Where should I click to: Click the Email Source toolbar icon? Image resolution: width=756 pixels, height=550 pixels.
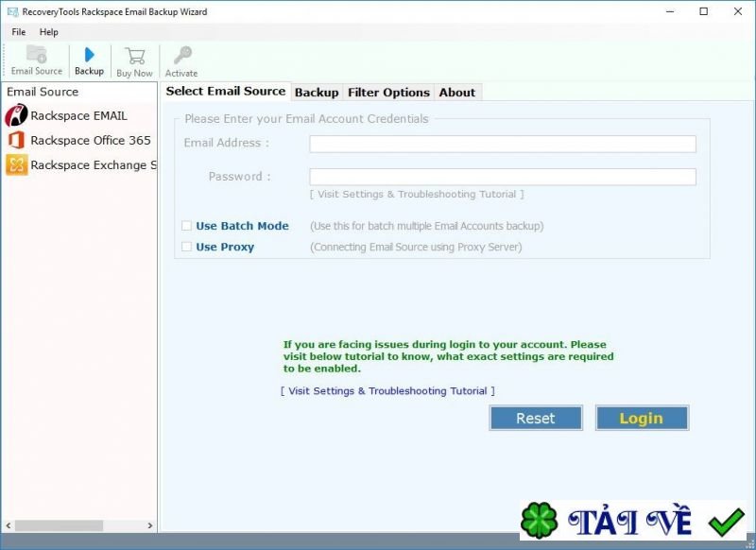36,54
